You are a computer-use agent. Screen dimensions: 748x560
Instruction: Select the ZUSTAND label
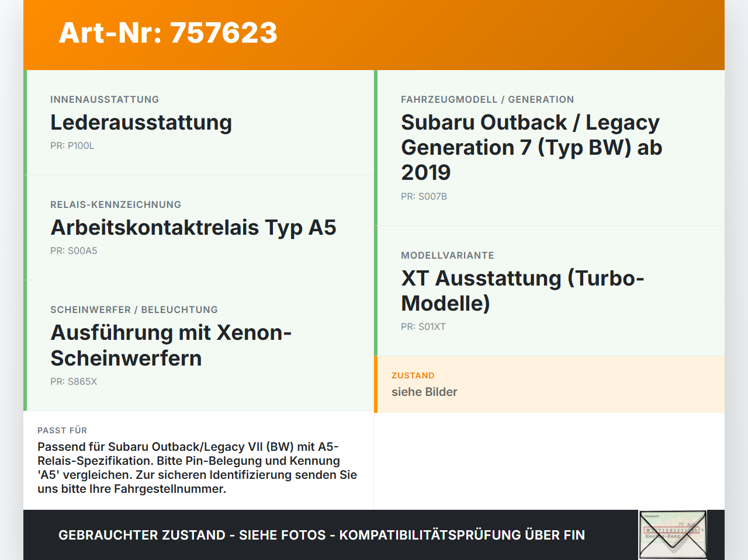(413, 375)
